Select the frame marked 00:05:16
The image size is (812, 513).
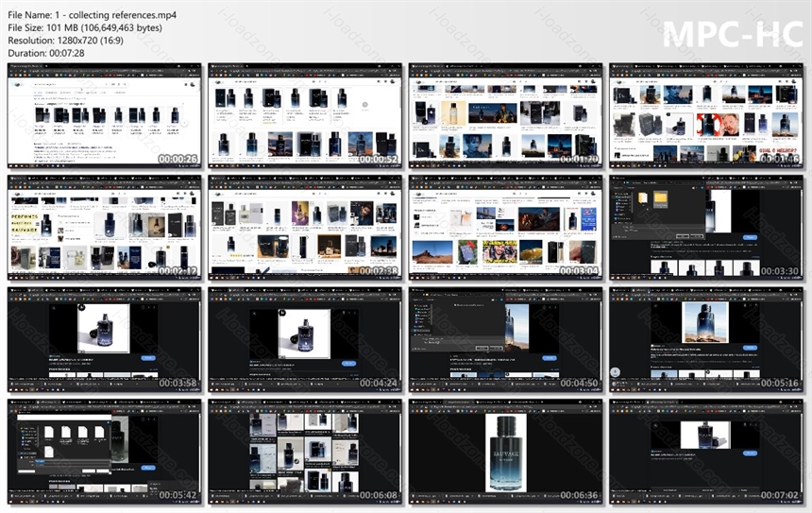[706, 340]
